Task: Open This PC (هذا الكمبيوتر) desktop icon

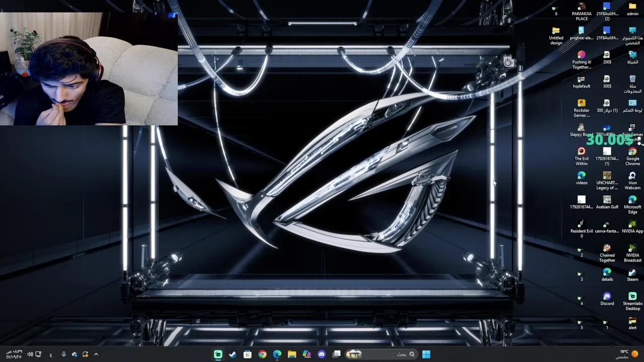Action: (632, 36)
